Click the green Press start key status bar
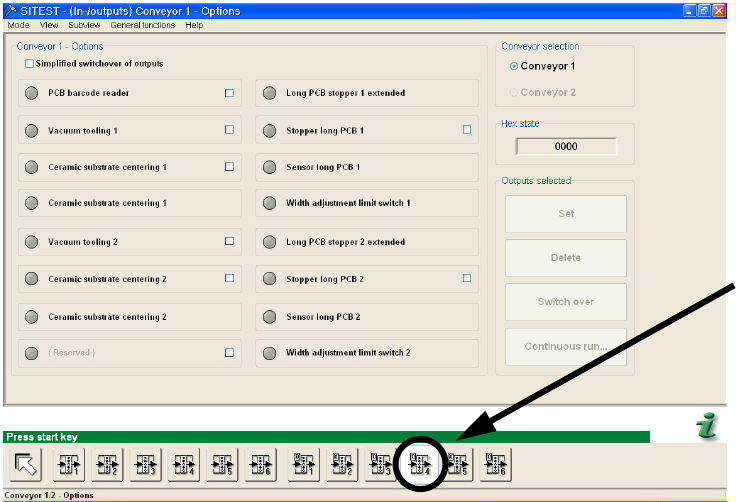 click(x=326, y=437)
